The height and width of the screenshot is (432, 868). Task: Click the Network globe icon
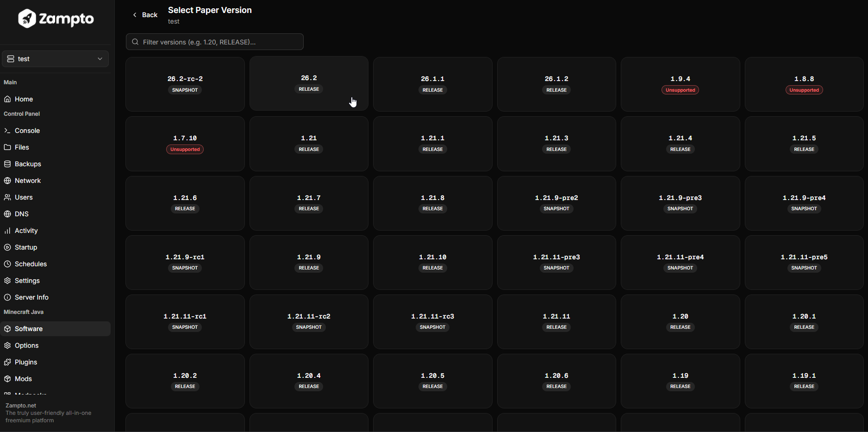point(7,181)
